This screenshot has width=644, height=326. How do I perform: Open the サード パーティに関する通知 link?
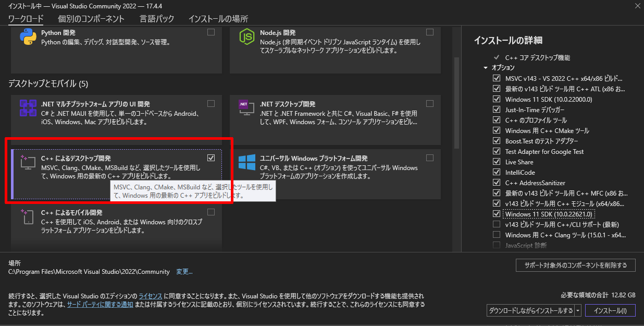(100, 304)
